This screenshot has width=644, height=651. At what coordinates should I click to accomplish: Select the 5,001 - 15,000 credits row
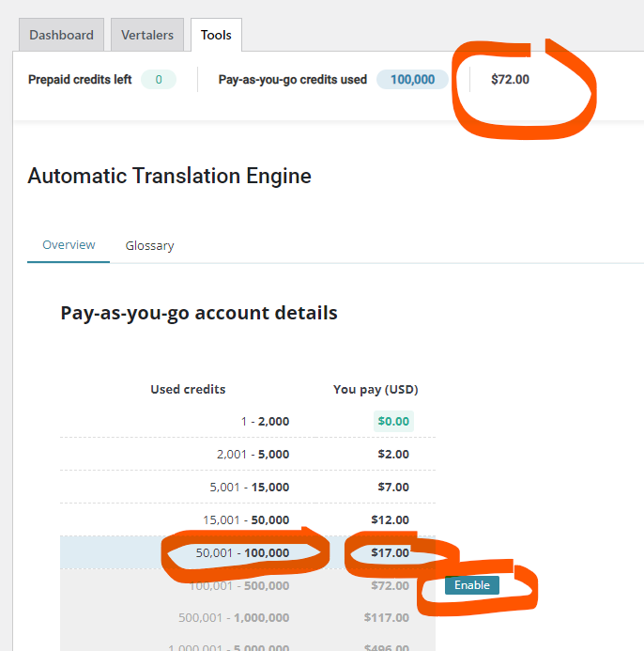click(x=248, y=487)
